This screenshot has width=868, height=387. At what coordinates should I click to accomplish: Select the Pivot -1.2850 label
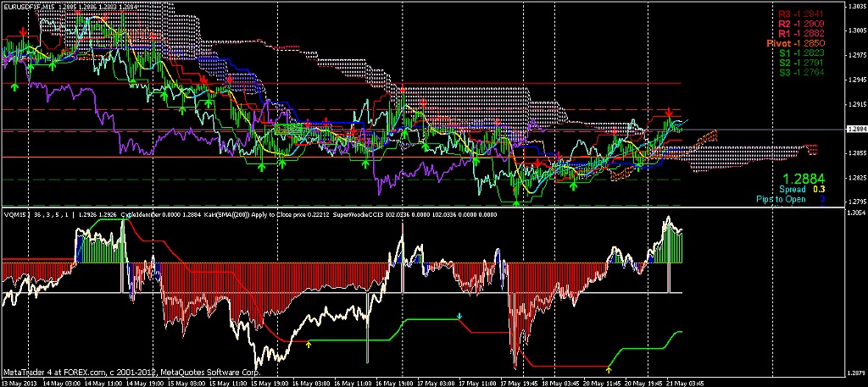tap(796, 43)
